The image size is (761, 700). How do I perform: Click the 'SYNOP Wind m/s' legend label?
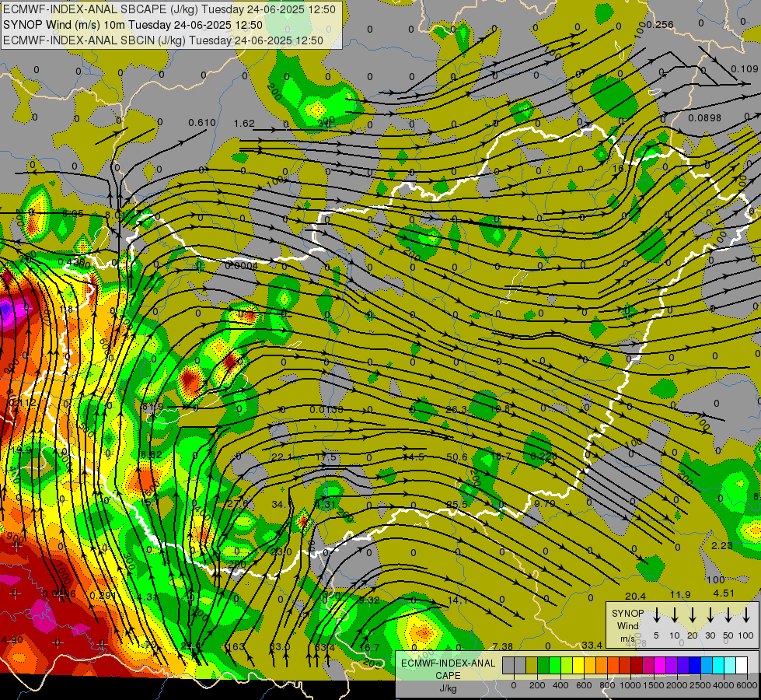pyautogui.click(x=627, y=626)
